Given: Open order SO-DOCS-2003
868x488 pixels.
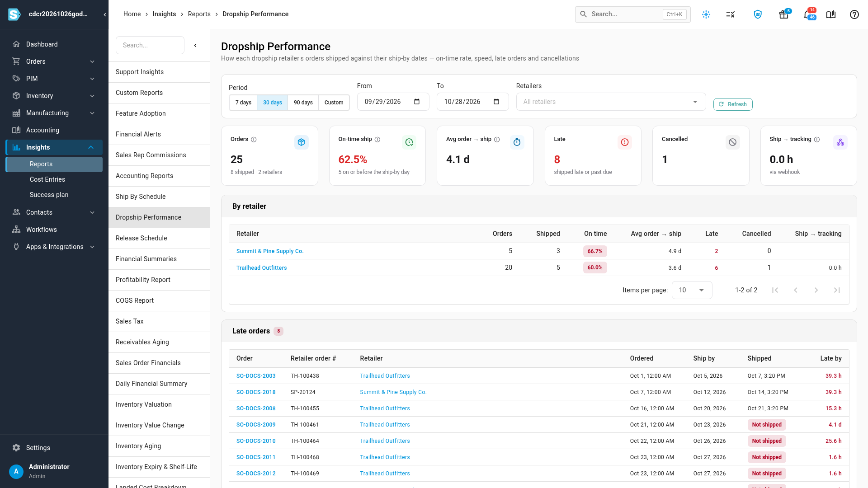Looking at the screenshot, I should pyautogui.click(x=256, y=376).
